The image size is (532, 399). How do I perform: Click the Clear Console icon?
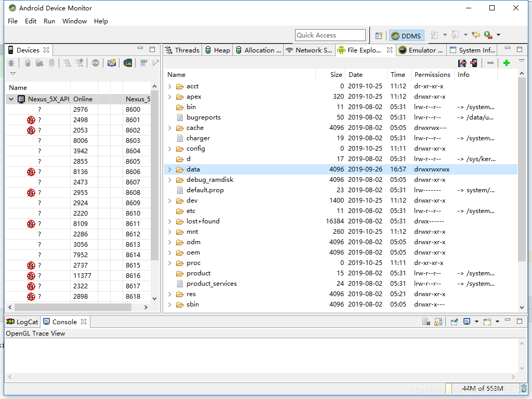426,322
